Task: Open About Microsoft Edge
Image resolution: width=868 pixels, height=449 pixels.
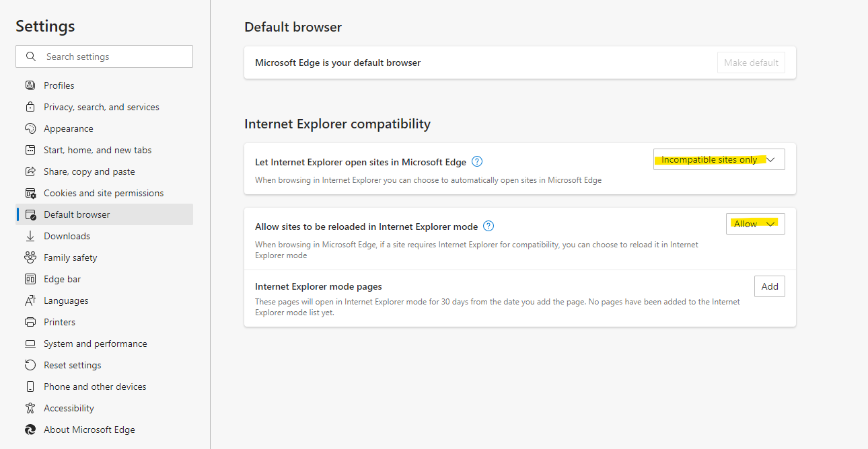Action: click(x=104, y=430)
